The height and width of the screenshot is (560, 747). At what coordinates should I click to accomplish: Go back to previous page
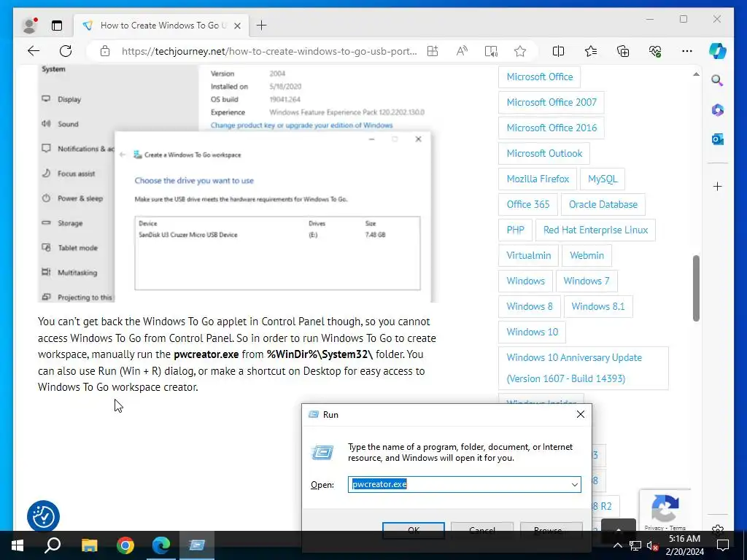coord(34,51)
